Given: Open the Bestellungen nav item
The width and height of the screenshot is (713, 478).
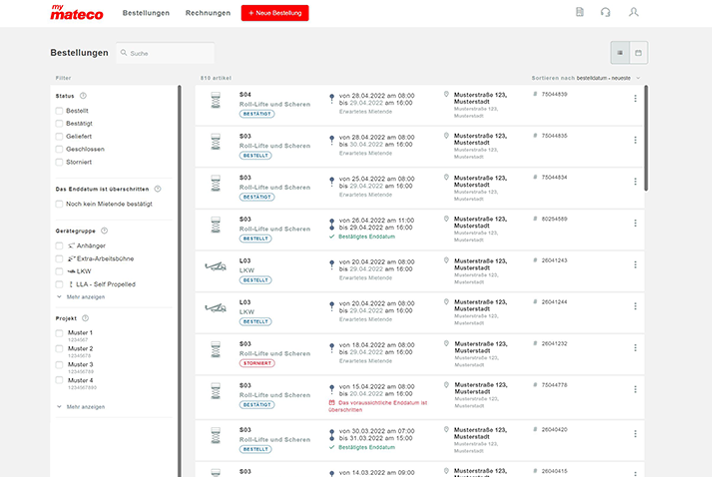Looking at the screenshot, I should coord(146,13).
